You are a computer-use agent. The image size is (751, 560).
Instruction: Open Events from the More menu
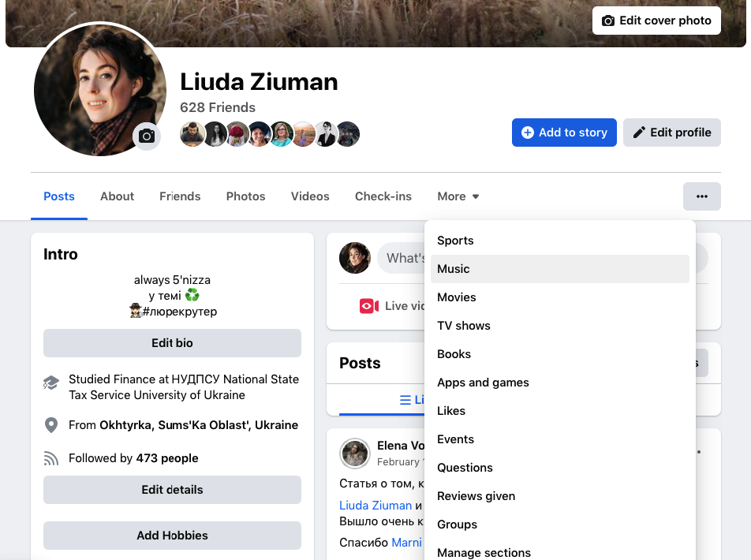click(x=560, y=439)
